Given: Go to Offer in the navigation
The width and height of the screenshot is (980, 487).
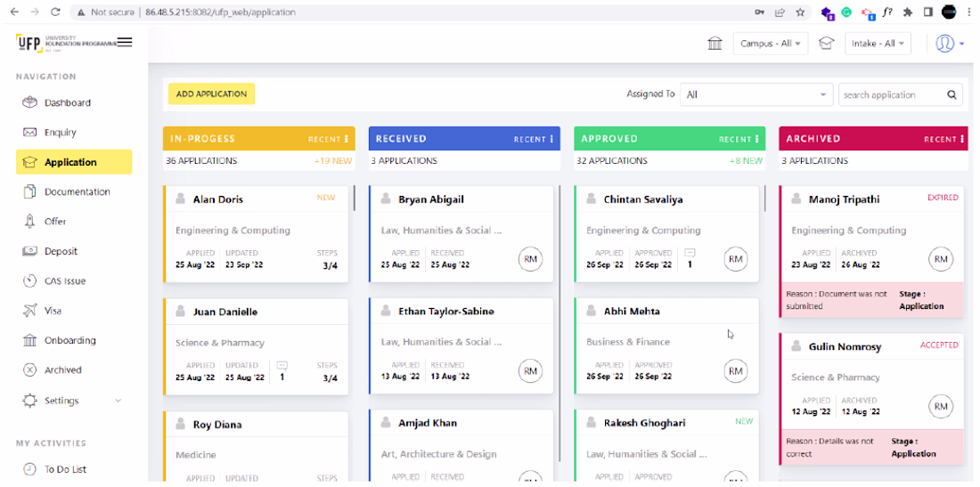Looking at the screenshot, I should coord(74,222).
